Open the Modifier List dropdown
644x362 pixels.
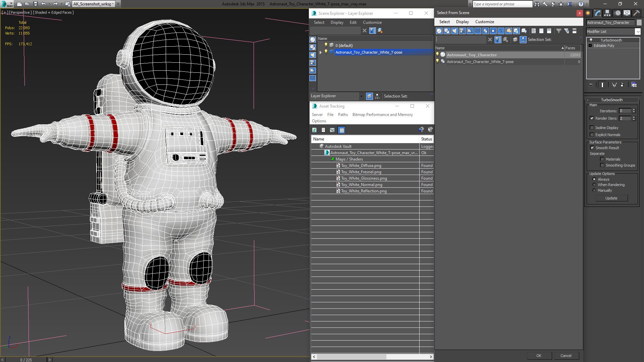tap(638, 32)
